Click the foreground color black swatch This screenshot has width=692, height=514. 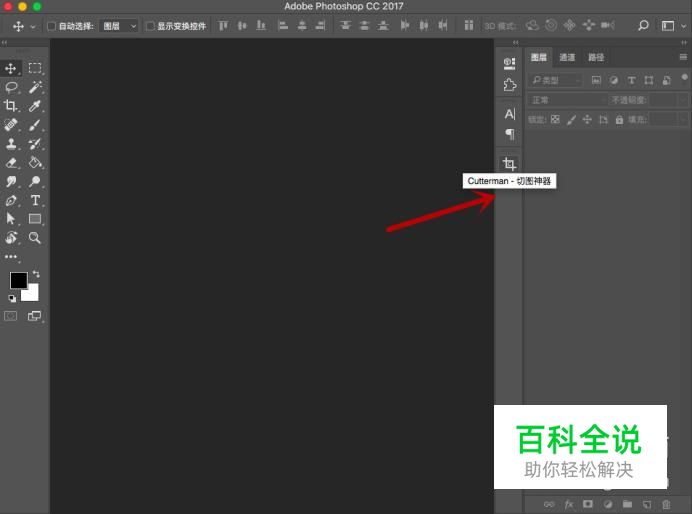click(19, 280)
